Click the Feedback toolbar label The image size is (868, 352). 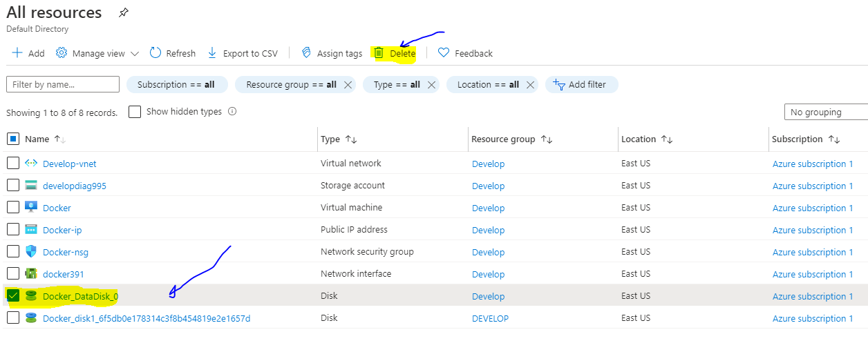tap(473, 53)
